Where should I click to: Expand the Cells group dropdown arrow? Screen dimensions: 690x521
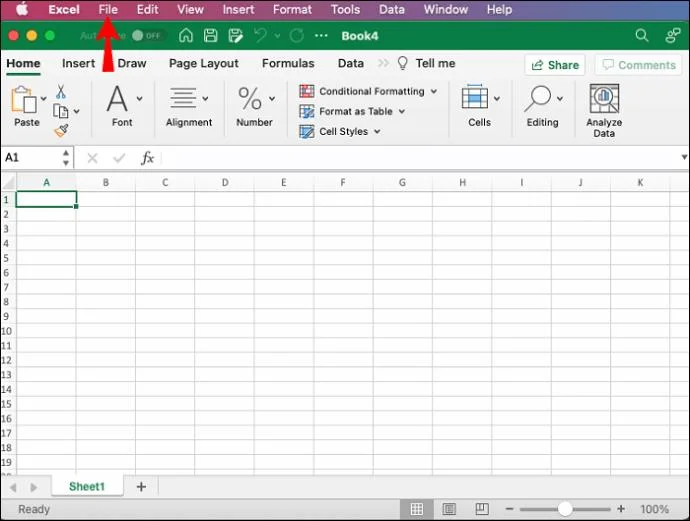coord(496,99)
